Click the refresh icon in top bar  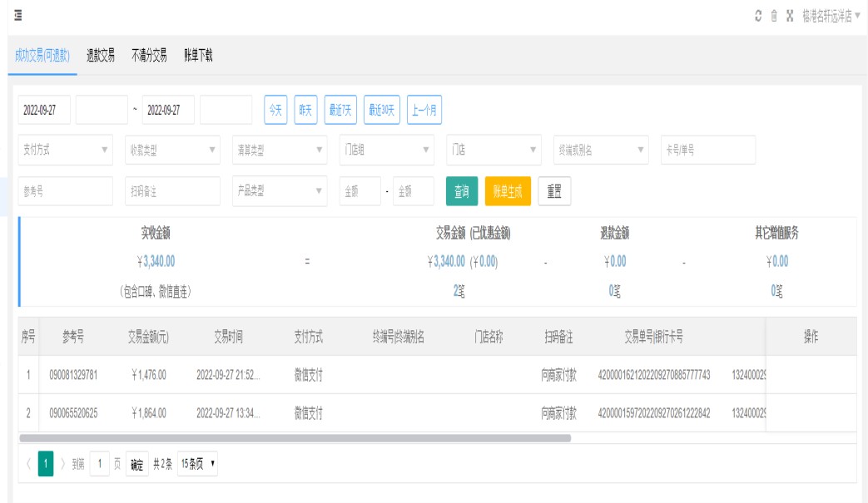tap(758, 16)
